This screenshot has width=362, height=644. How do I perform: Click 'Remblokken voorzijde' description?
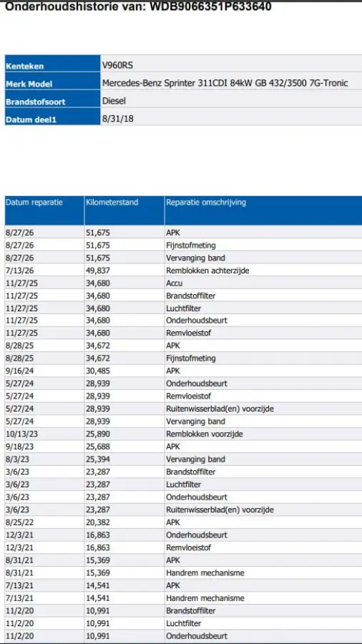pos(205,434)
